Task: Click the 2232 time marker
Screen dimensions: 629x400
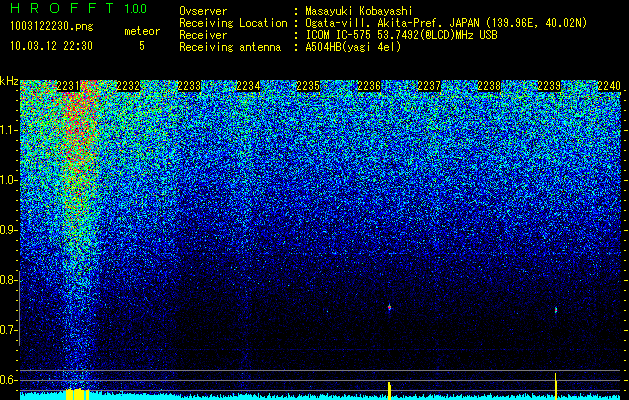Action: coord(128,86)
